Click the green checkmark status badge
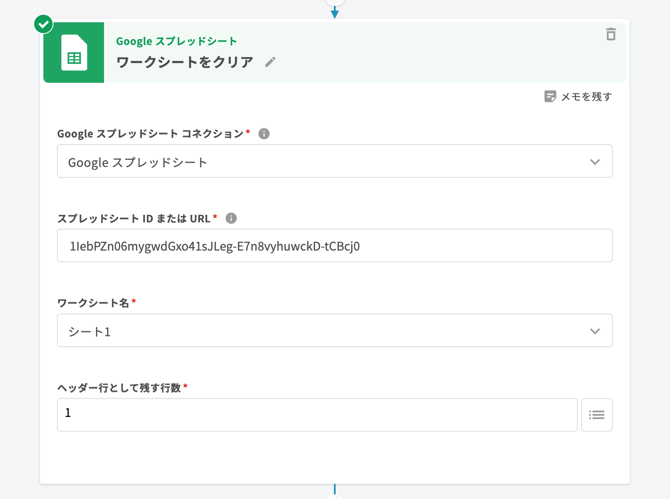This screenshot has width=670, height=499. pos(43,23)
